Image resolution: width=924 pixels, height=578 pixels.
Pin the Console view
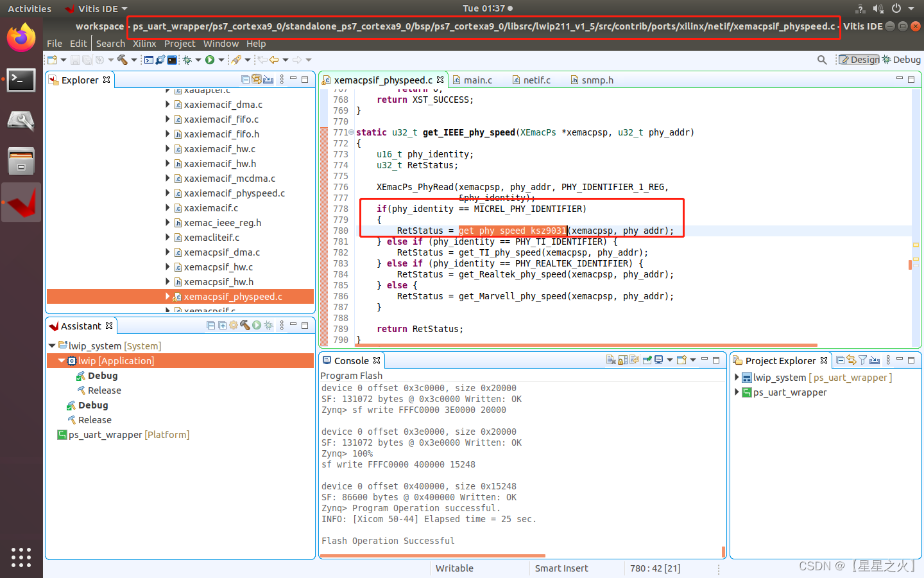tap(647, 360)
